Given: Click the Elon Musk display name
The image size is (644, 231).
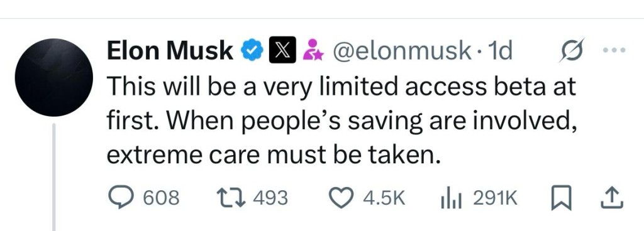Looking at the screenshot, I should [x=170, y=51].
